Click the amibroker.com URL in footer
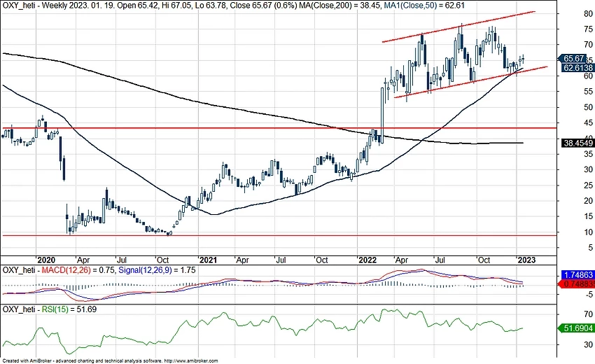 click(x=191, y=361)
